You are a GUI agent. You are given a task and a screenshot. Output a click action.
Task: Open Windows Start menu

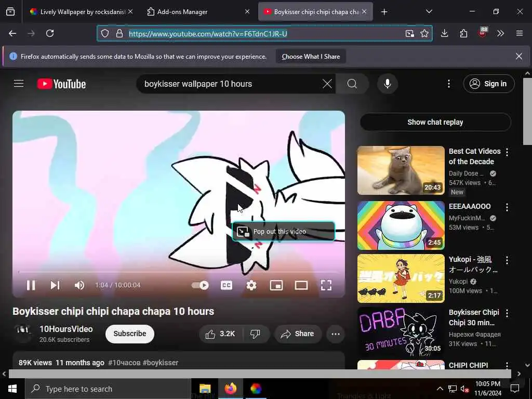(12, 389)
